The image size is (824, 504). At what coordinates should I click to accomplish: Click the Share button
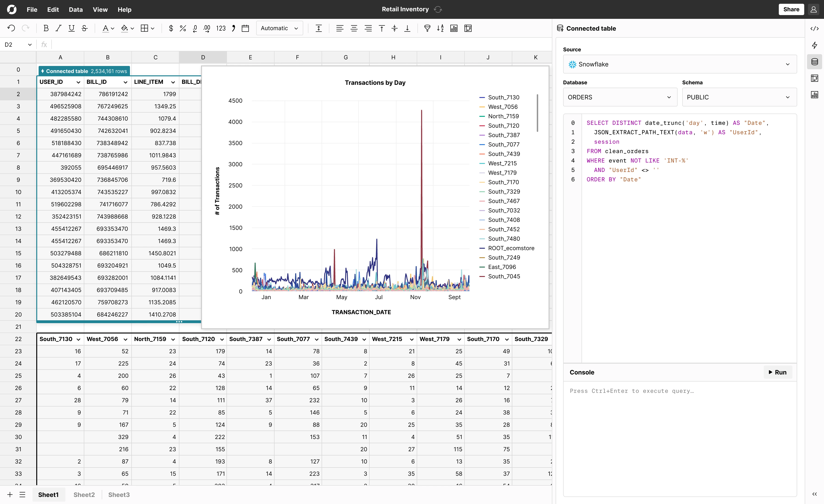pos(791,9)
